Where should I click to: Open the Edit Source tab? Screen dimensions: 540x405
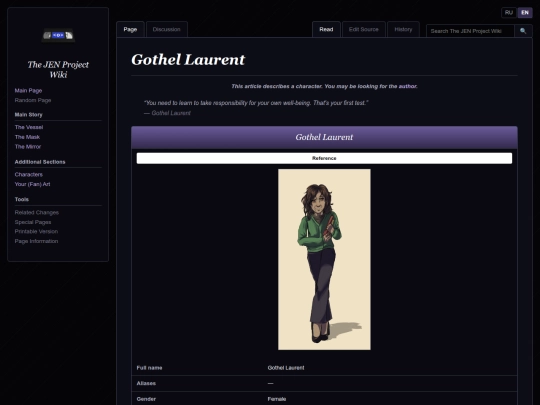coord(364,29)
